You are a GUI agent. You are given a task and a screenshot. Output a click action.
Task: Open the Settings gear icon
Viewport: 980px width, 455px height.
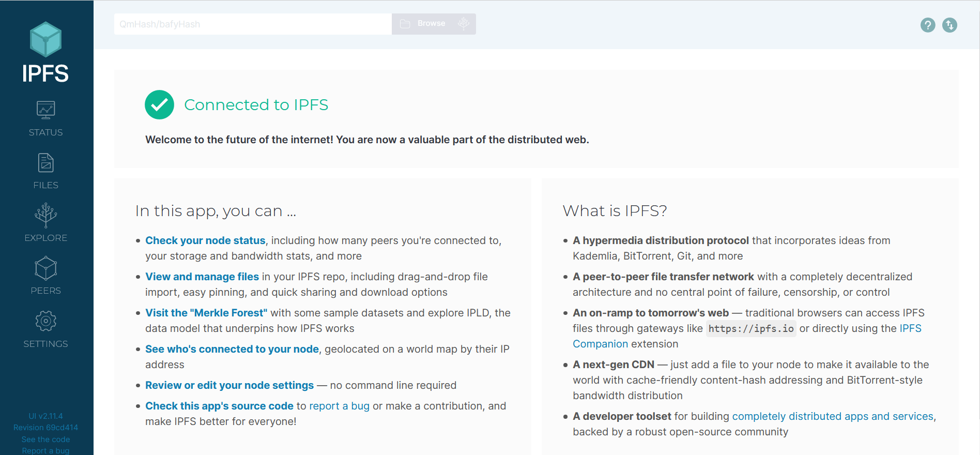pyautogui.click(x=45, y=321)
